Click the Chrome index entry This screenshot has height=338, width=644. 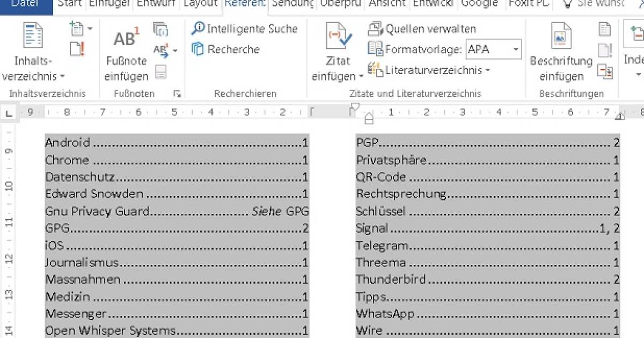pos(67,160)
